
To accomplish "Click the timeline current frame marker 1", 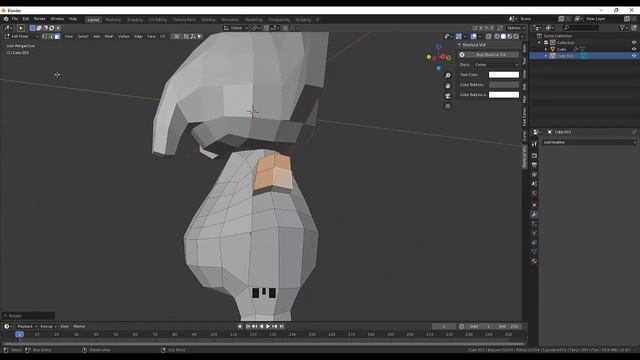I will pyautogui.click(x=19, y=334).
